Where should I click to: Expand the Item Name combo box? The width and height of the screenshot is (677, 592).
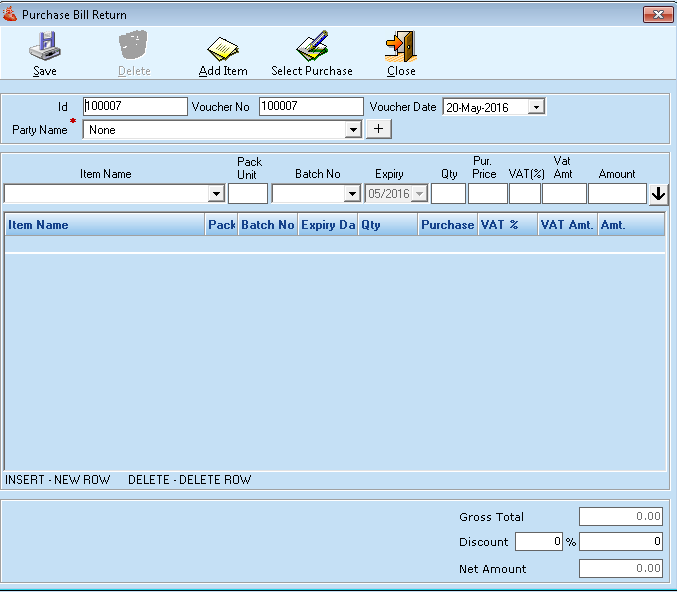(216, 194)
